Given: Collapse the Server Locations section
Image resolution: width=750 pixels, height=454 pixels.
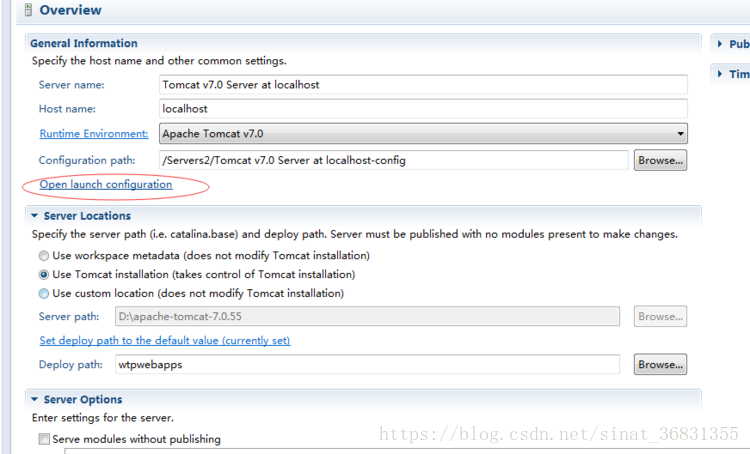Looking at the screenshot, I should pos(34,216).
